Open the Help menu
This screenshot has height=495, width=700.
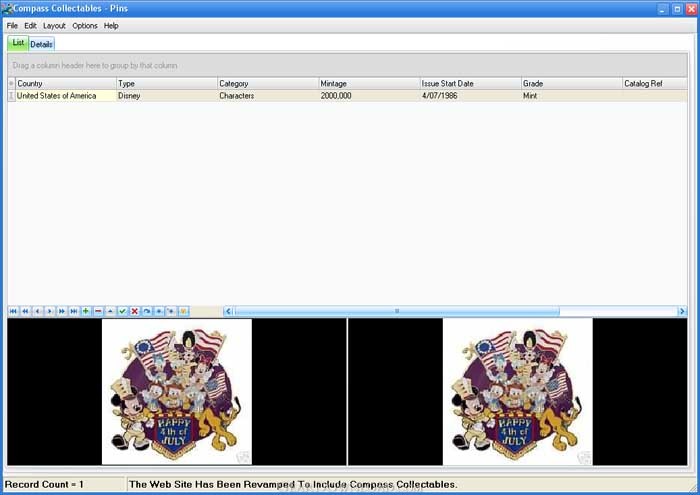click(111, 26)
